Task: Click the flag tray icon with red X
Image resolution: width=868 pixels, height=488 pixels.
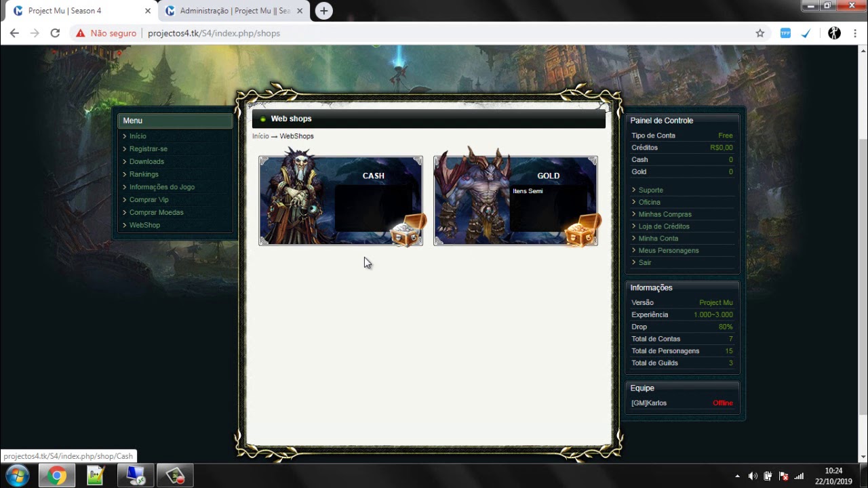Action: coord(784,476)
